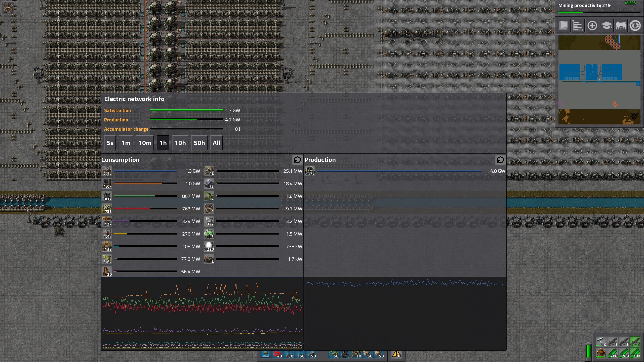Select the consumer icon with count 20
Screen dimensions: 644x362
pyautogui.click(x=107, y=271)
